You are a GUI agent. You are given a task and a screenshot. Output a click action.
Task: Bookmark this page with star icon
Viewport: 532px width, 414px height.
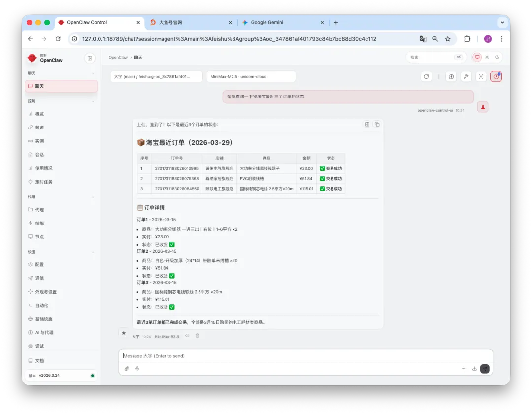(x=448, y=39)
